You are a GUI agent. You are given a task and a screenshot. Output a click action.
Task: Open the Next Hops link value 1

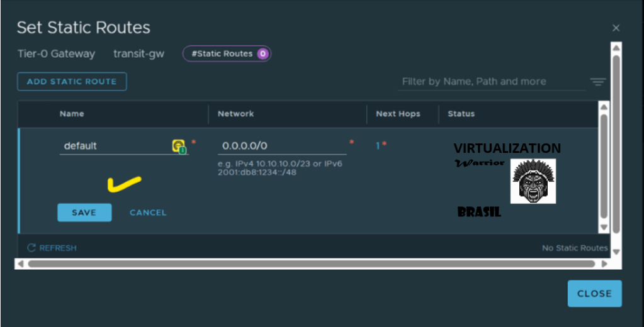[378, 146]
